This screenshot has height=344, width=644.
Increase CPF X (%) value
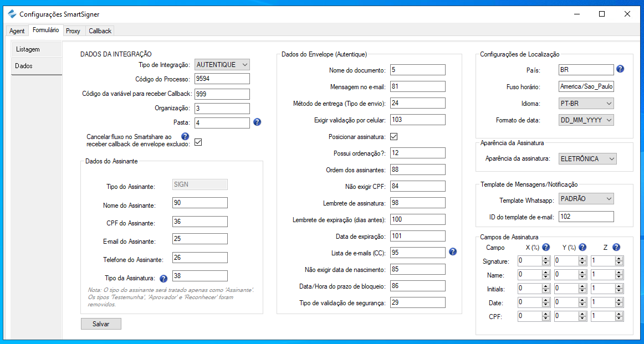546,314
